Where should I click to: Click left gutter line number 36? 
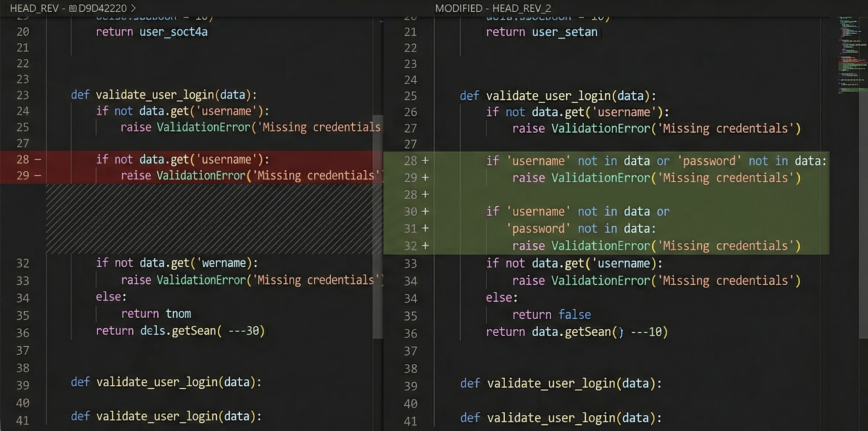(x=23, y=333)
